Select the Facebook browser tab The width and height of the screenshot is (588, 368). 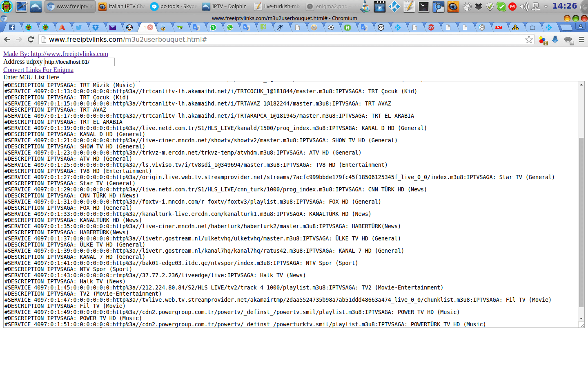tap(12, 27)
